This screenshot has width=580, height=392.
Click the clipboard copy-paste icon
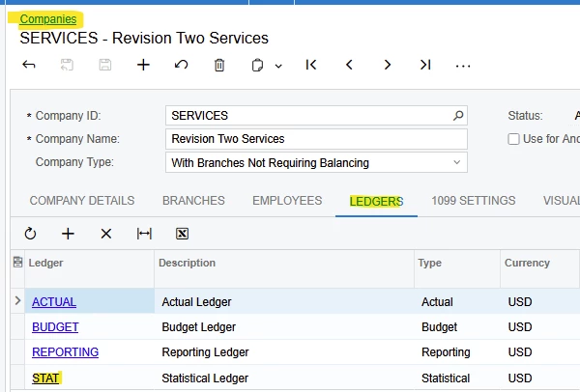257,66
